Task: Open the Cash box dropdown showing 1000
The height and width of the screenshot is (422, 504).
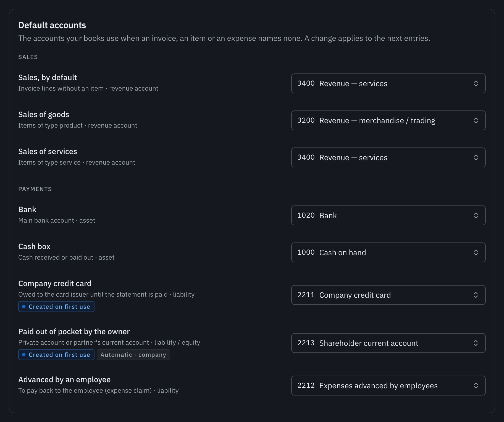Action: click(x=388, y=252)
